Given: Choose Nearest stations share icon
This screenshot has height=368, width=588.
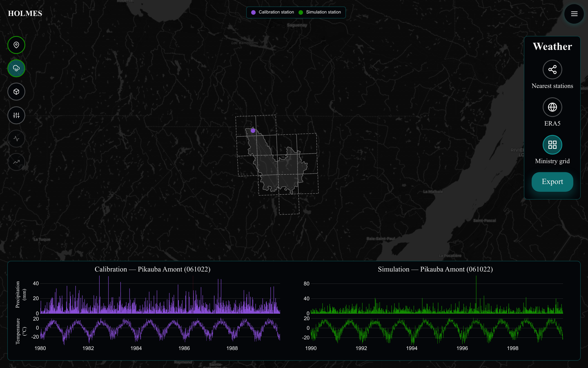Looking at the screenshot, I should click(552, 70).
